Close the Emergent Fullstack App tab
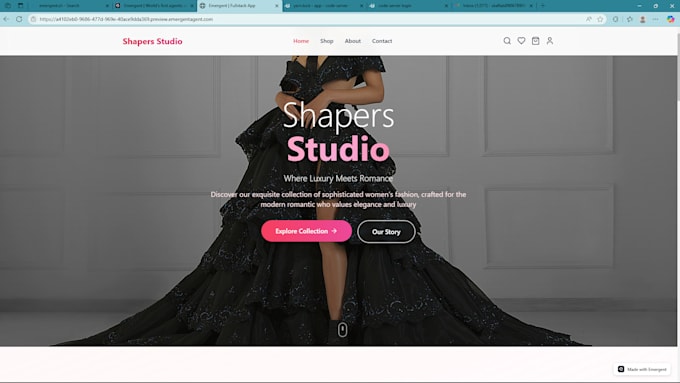This screenshot has height=383, width=680. pyautogui.click(x=277, y=6)
